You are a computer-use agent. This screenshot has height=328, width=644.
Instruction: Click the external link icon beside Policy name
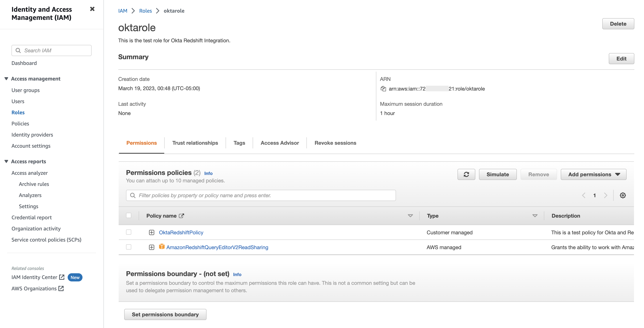(181, 216)
